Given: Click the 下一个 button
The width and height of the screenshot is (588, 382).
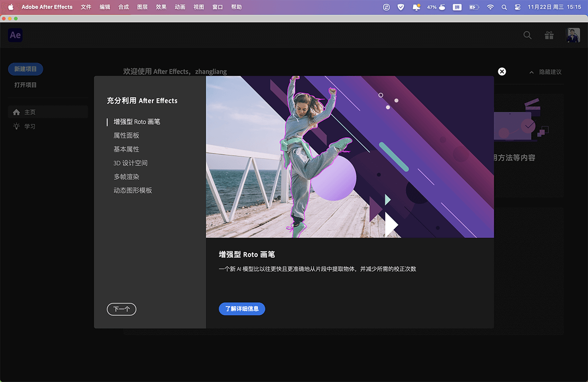Looking at the screenshot, I should [122, 309].
